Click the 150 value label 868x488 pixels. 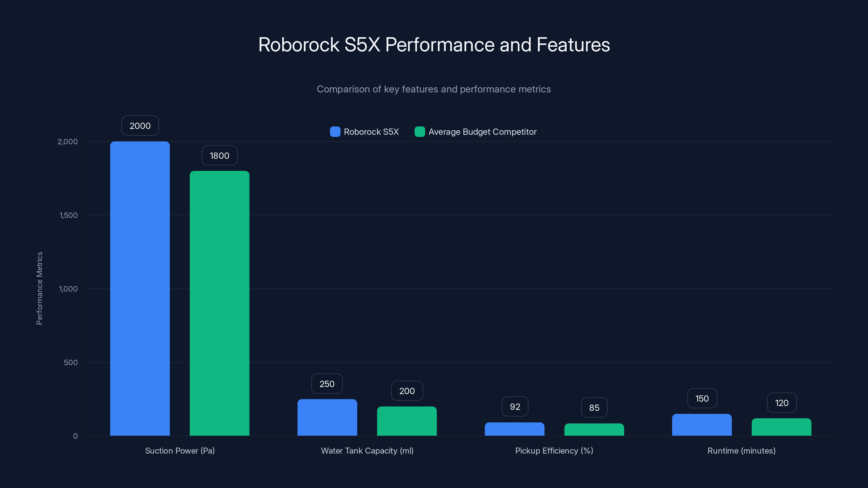(x=702, y=398)
